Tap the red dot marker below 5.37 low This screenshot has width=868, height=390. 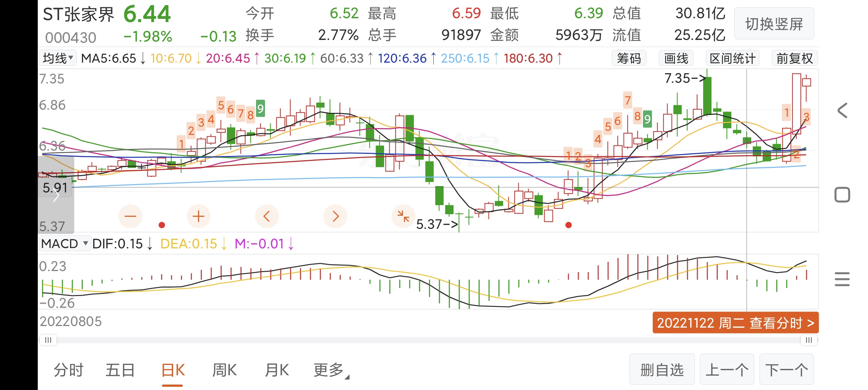[568, 225]
